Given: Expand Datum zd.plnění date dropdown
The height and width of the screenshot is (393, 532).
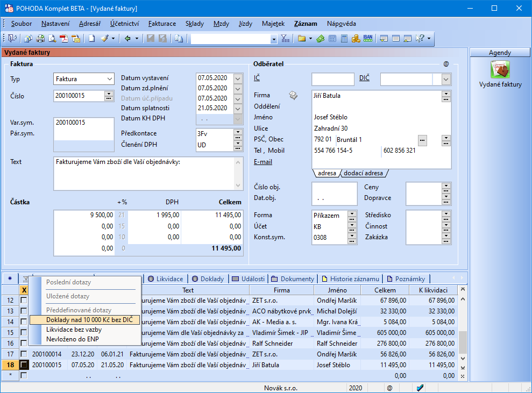Looking at the screenshot, I should pyautogui.click(x=238, y=89).
